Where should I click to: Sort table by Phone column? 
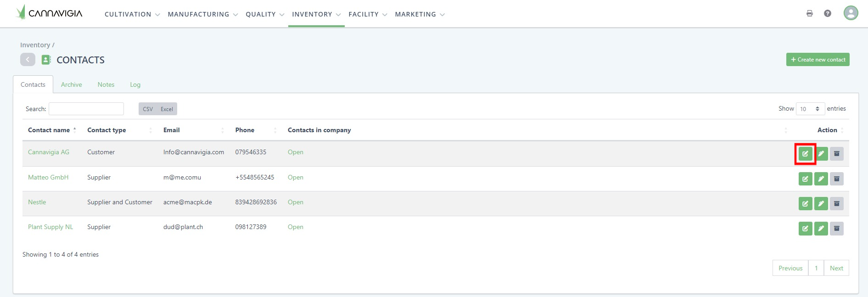[245, 130]
